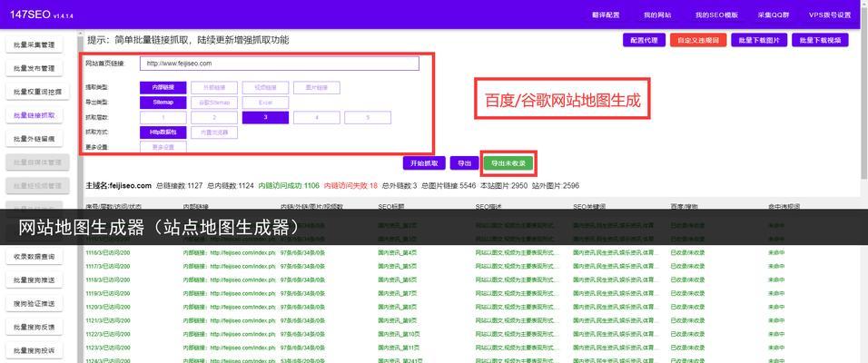Click the 本站图片:2950 statistic
Image resolution: width=868 pixels, height=363 pixels.
point(504,185)
